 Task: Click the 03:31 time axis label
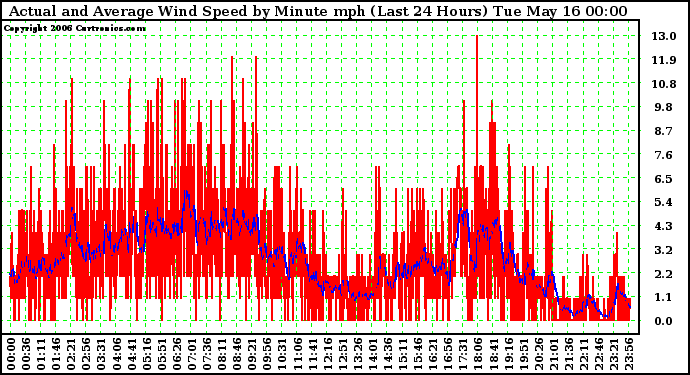coord(101,354)
